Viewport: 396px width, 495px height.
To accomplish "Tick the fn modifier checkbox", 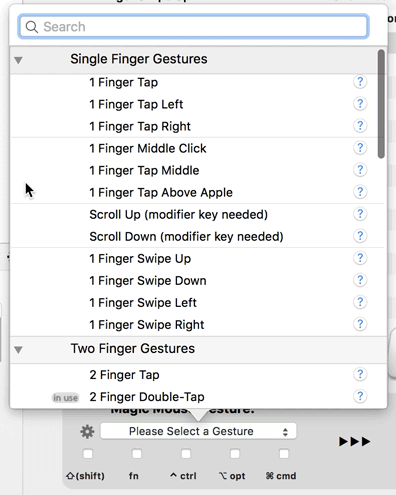I will 137,454.
